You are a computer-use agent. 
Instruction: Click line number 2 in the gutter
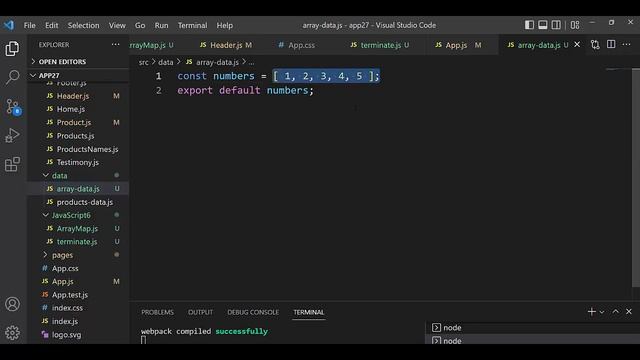point(158,90)
